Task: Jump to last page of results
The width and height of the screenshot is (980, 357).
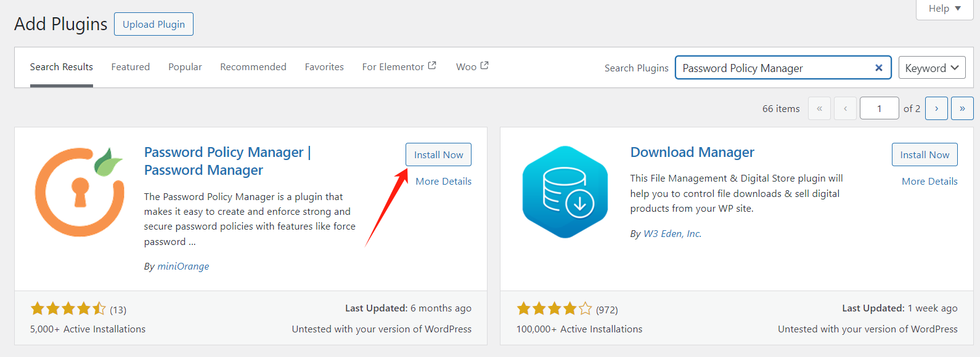Action: click(962, 108)
